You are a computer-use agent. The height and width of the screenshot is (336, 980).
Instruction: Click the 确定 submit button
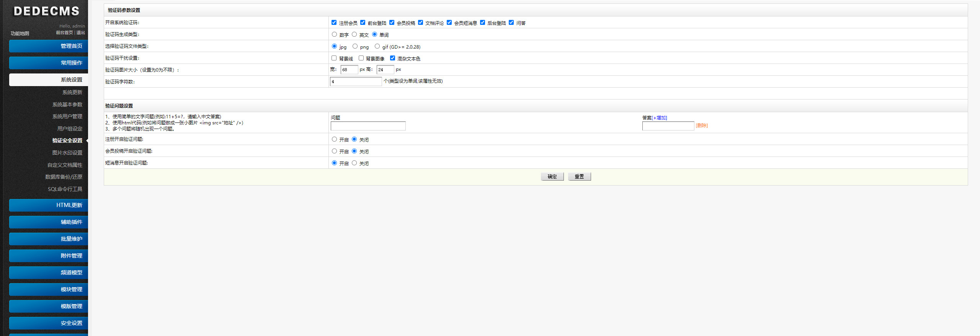pos(552,176)
